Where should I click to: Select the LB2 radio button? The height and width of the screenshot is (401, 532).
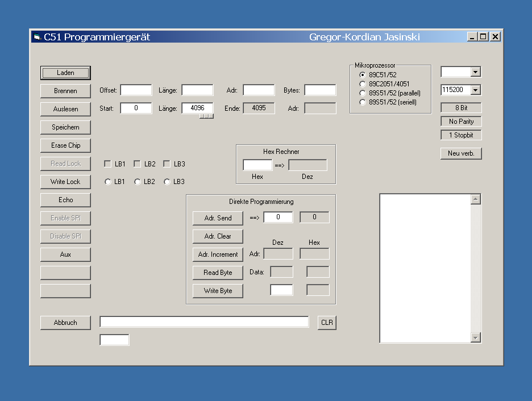(x=138, y=182)
